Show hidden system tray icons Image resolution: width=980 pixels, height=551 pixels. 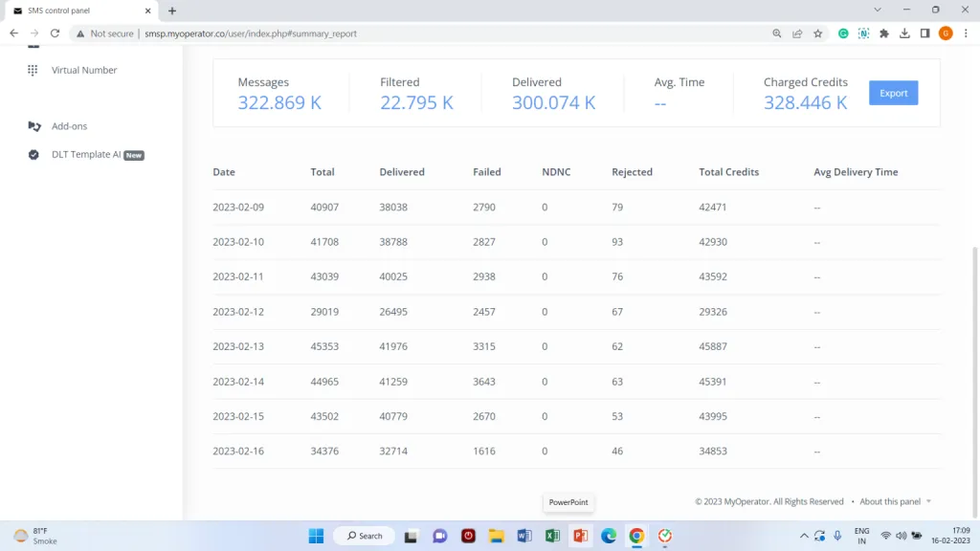point(804,536)
